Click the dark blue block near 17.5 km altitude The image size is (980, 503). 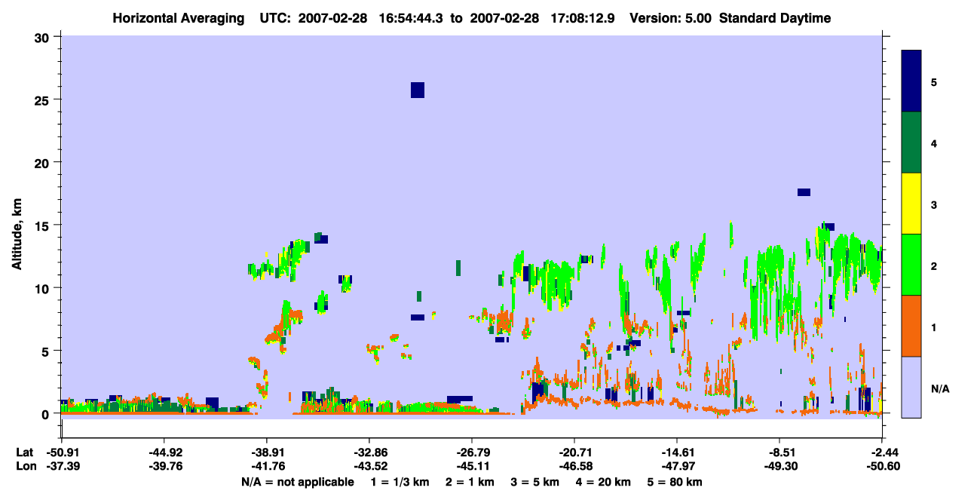[x=804, y=192]
